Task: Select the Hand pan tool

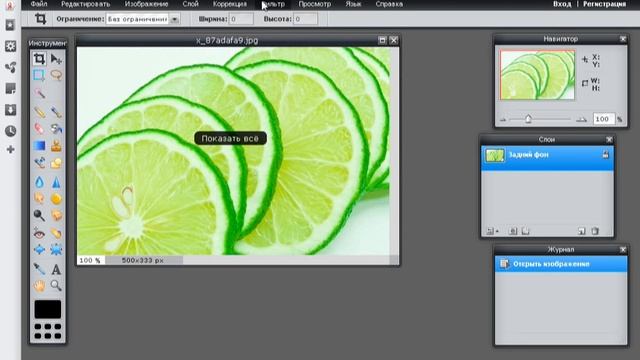Action: click(x=39, y=285)
